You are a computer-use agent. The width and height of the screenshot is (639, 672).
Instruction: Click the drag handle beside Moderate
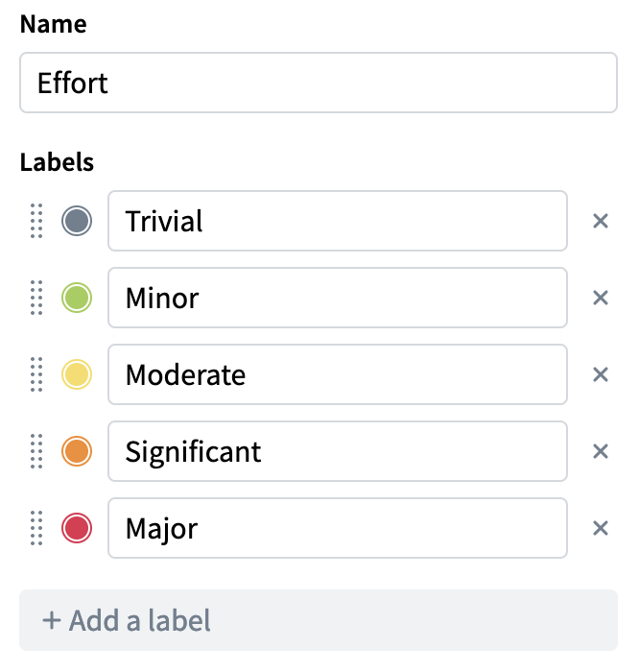tap(36, 374)
